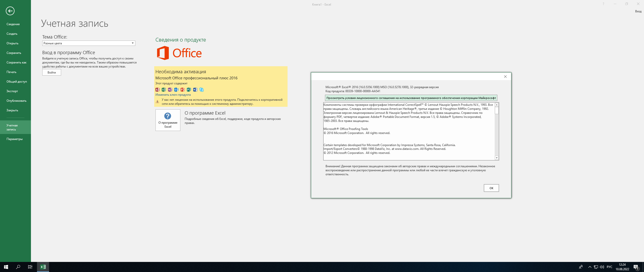Switch the РУС input language indicator
Screen dimensions: 644x272
tap(610, 267)
